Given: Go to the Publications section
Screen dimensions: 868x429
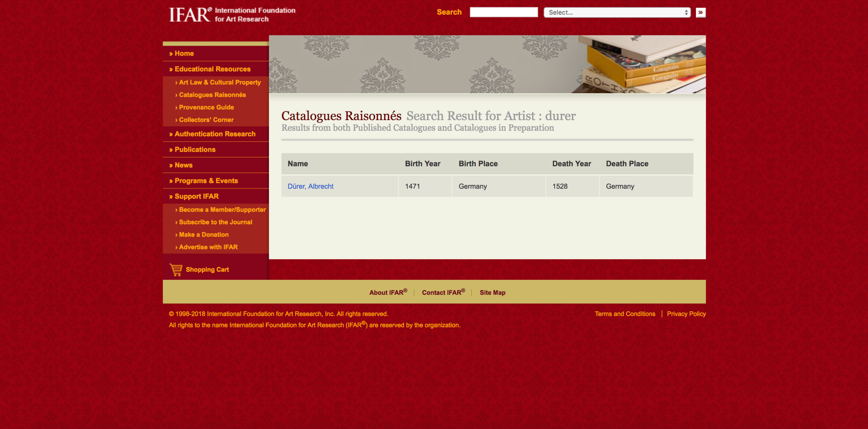Looking at the screenshot, I should tap(195, 149).
